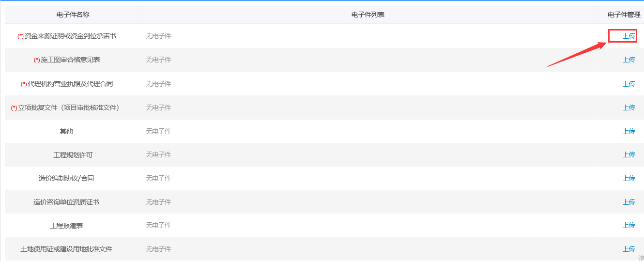The width and height of the screenshot is (644, 261).
Task: Upload the 立项批复文件 document
Action: pyautogui.click(x=629, y=107)
